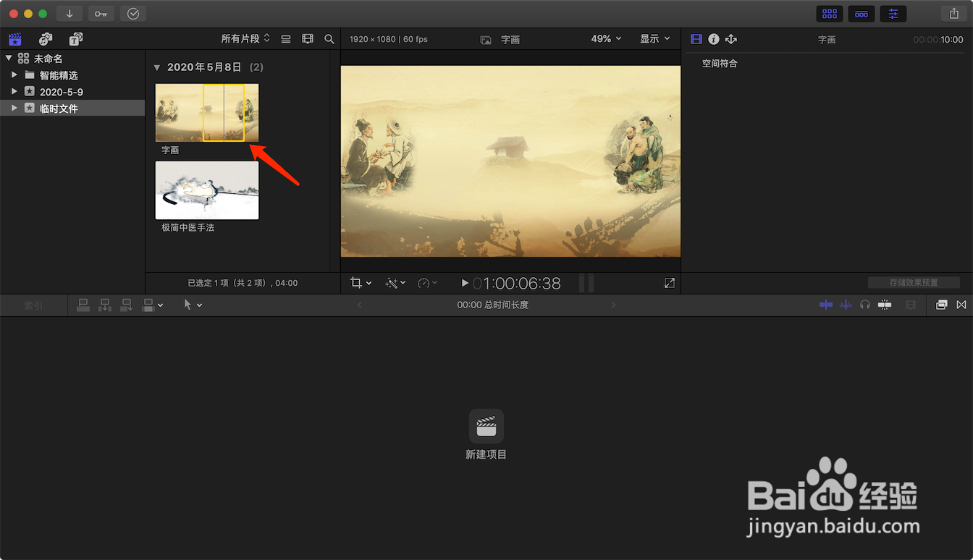Screen dimensions: 973x560
Task: Go forward in timeline history arrow
Action: 613,305
